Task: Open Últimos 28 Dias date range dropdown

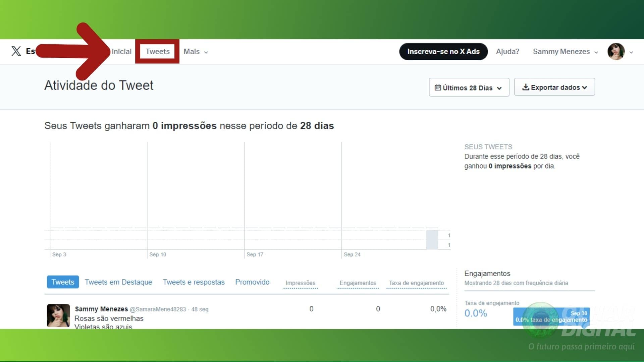Action: coord(469,87)
